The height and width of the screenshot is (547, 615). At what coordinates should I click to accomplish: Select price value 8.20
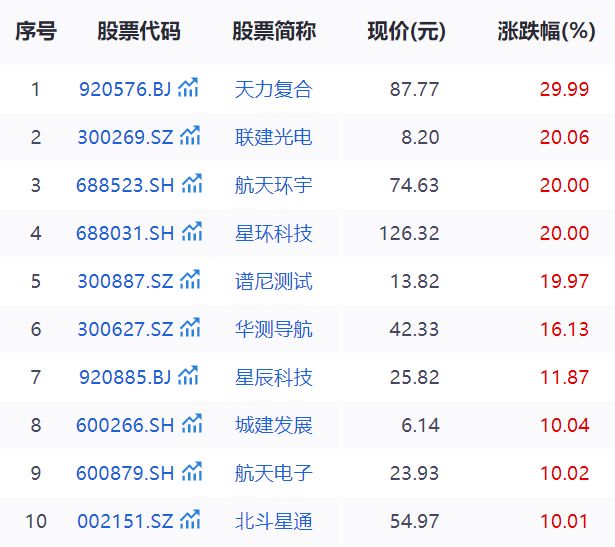click(x=420, y=137)
